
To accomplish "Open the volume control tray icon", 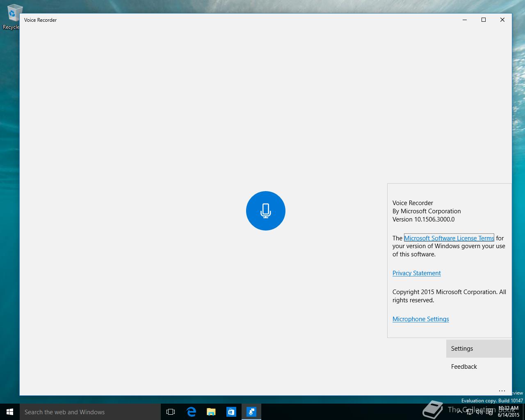I will click(x=479, y=412).
